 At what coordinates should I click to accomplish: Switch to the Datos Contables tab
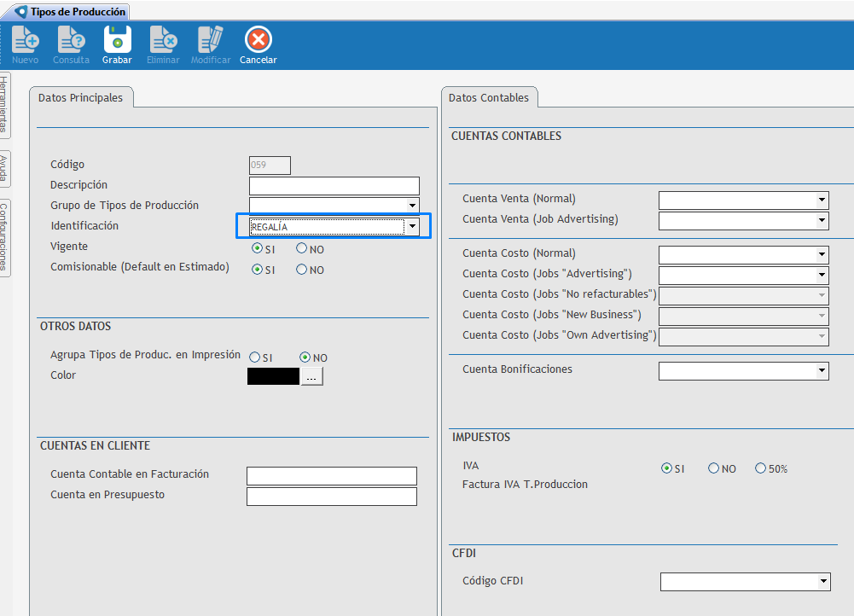pos(489,98)
